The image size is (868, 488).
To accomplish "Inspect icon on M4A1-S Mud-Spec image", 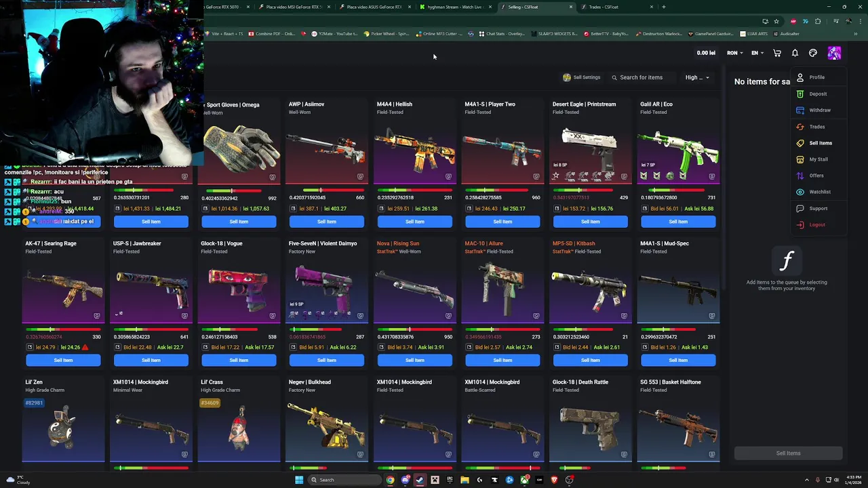I will click(711, 316).
